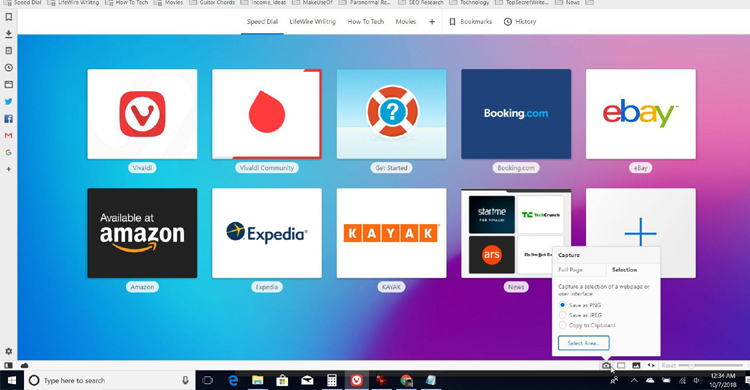Open Task View on the taskbar

click(208, 380)
